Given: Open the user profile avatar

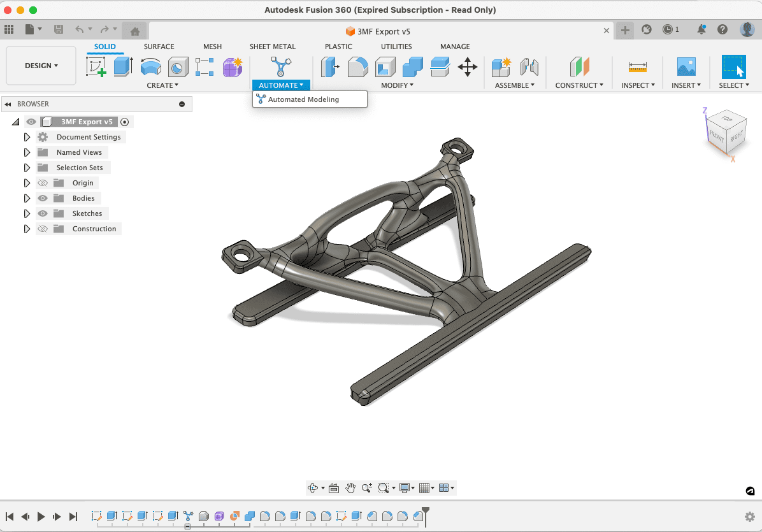Looking at the screenshot, I should [747, 30].
